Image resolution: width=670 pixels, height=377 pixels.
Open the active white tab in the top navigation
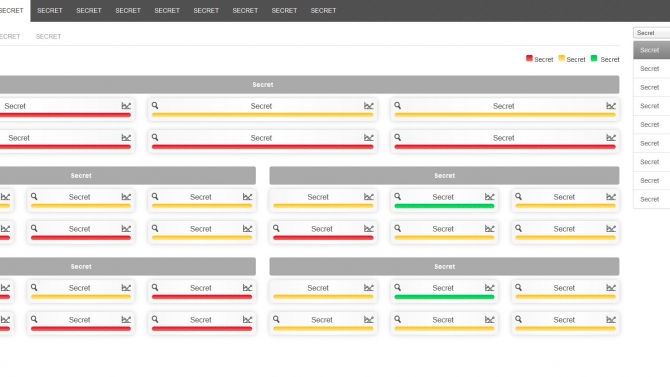14,11
